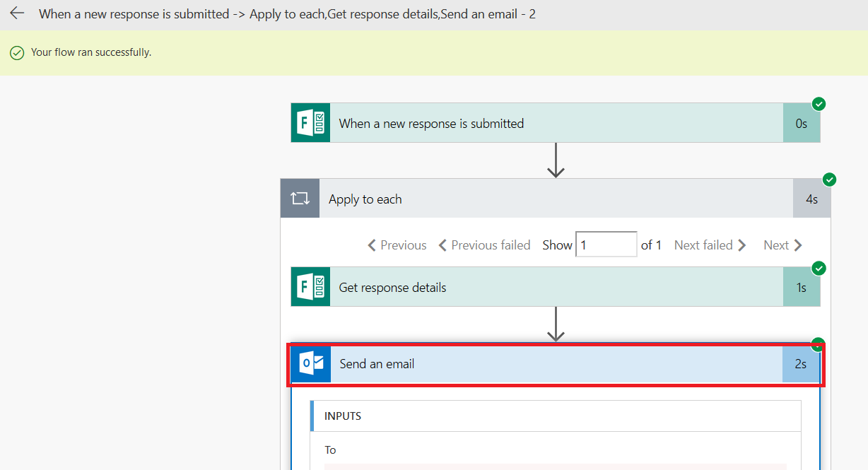This screenshot has width=868, height=470.
Task: Click the 2s duration on Send an email
Action: pos(800,364)
